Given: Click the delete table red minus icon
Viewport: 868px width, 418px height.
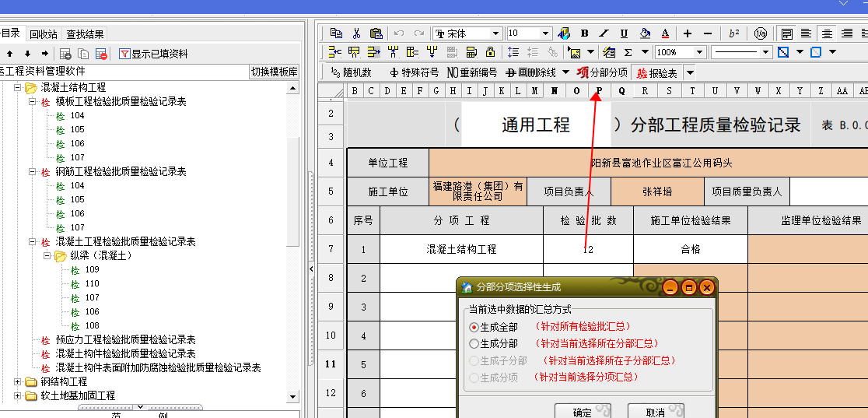Looking at the screenshot, I should 101,54.
